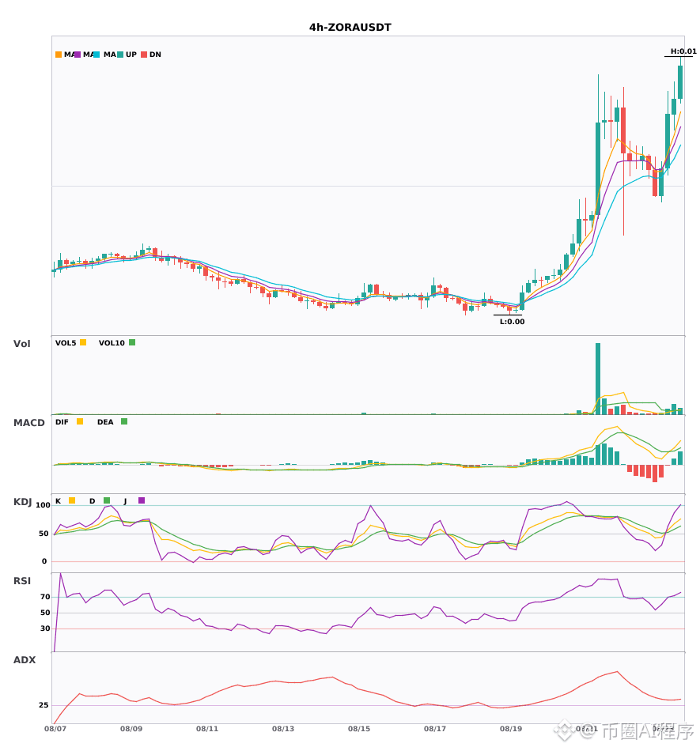Image resolution: width=700 pixels, height=751 pixels.
Task: Select the purple MA legend swatch
Action: [78, 55]
